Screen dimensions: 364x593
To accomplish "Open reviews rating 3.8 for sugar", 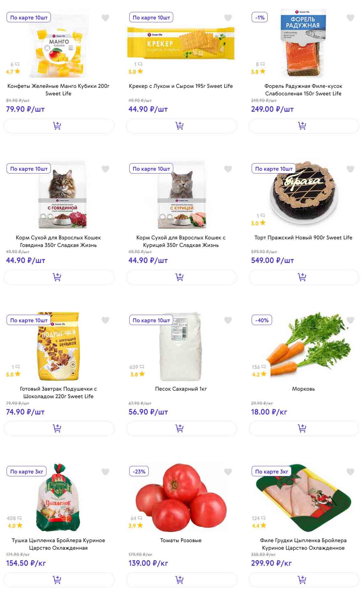I will (x=137, y=374).
